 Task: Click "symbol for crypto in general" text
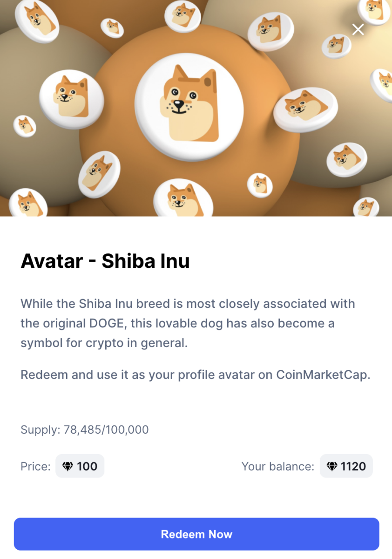click(103, 343)
